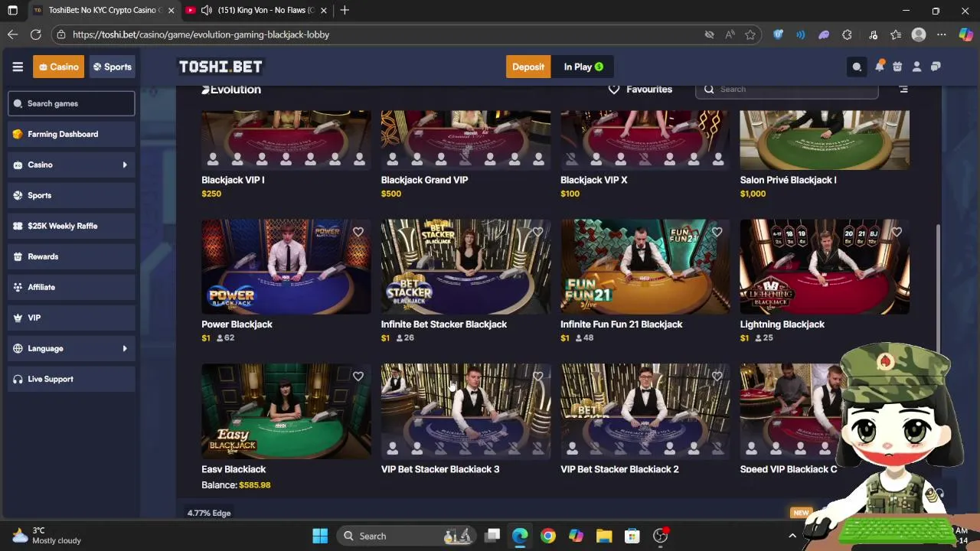The height and width of the screenshot is (551, 980).
Task: Open the user profile icon
Action: (916, 67)
